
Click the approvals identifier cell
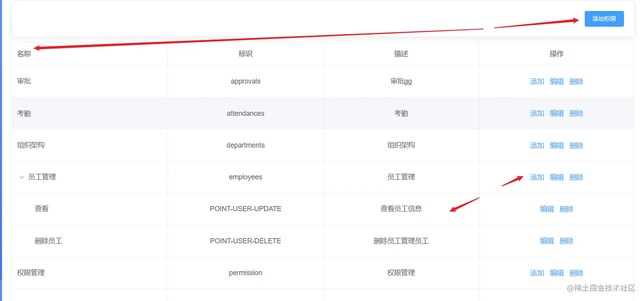pyautogui.click(x=245, y=81)
